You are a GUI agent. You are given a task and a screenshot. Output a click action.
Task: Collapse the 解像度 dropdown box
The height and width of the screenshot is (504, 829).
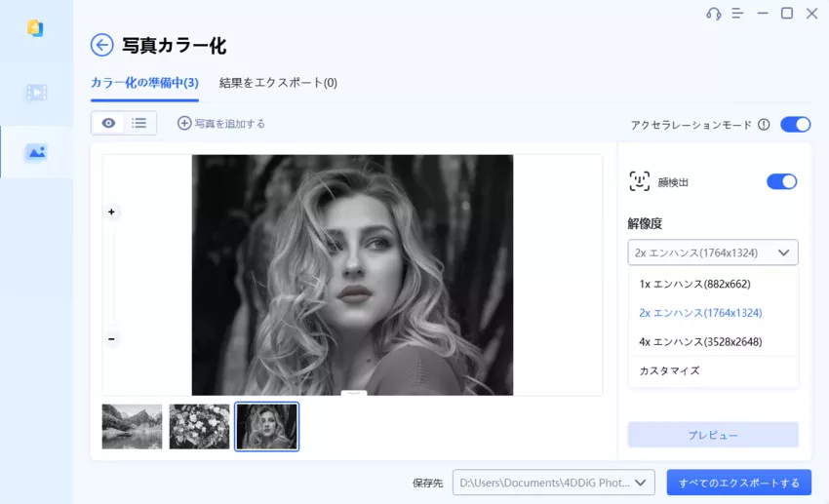(713, 252)
